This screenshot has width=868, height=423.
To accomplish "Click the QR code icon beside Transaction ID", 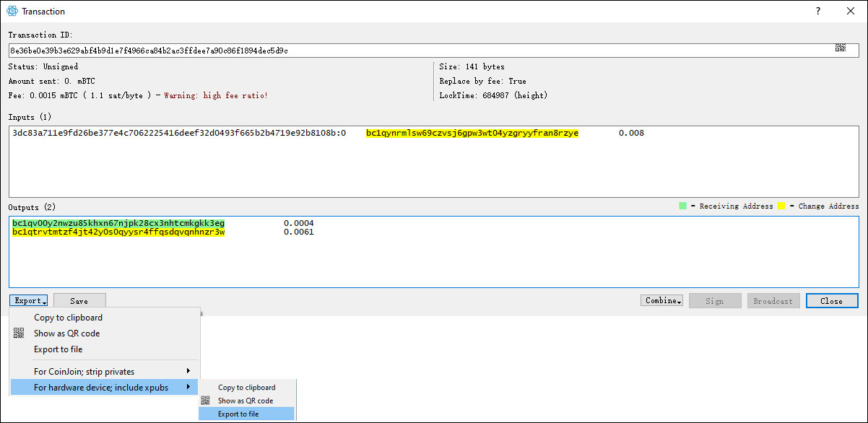I will click(841, 48).
